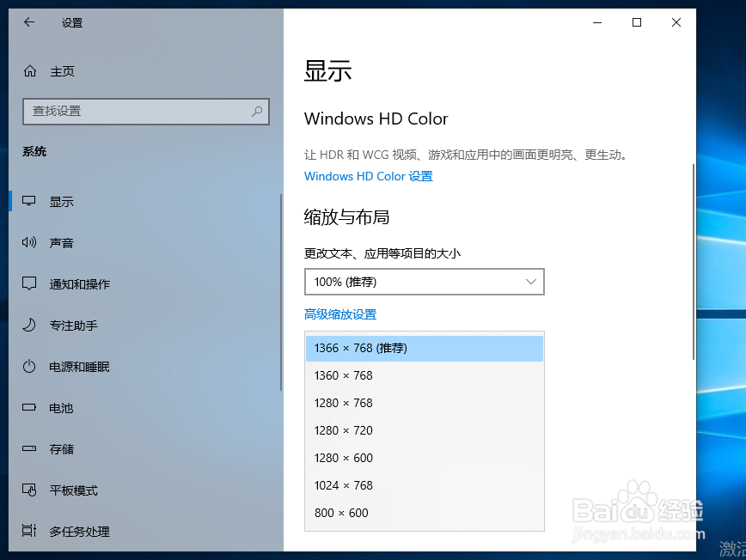Screen dimensions: 746x560
Task: Click the 存储 storage drive icon
Action: (29, 448)
